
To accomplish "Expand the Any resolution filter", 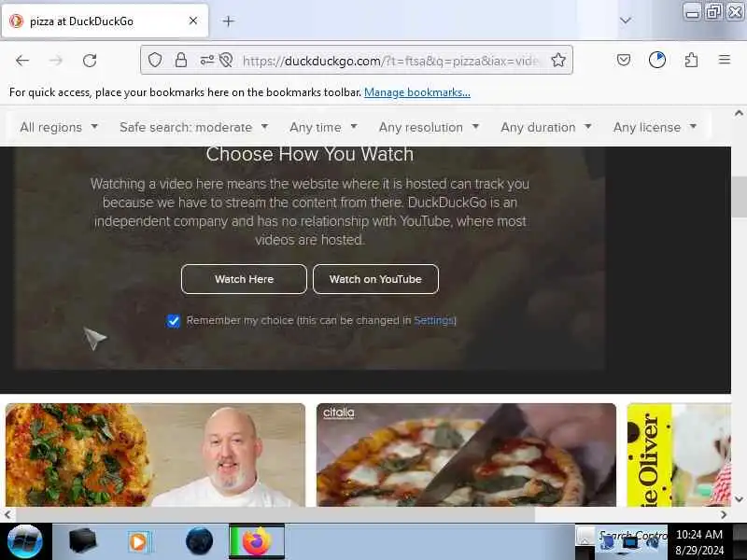I will point(430,127).
